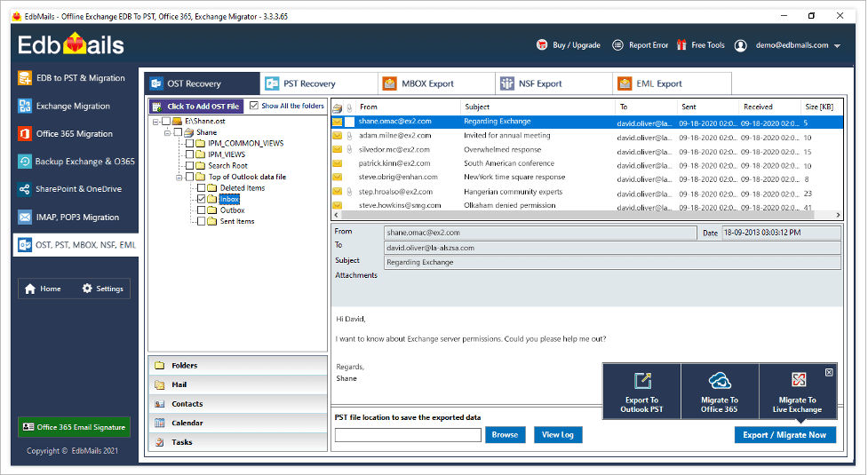868x475 pixels.
Task: Click the Exchange Migration sidebar icon
Action: click(x=24, y=106)
